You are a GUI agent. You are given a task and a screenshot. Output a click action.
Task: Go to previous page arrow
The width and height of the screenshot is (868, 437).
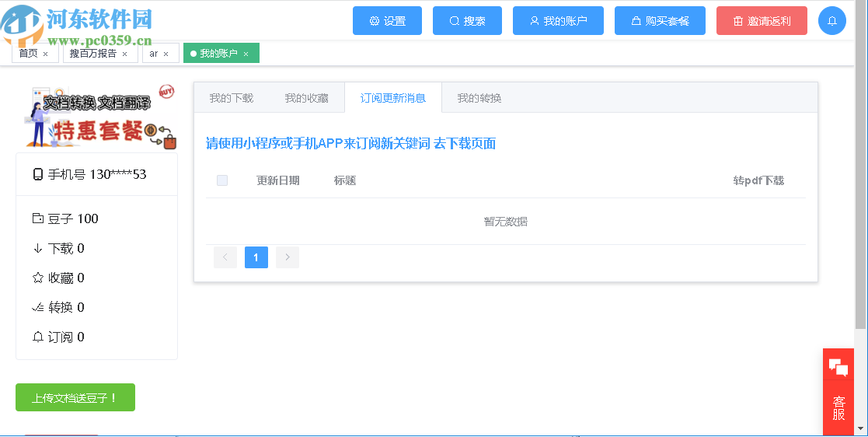point(225,257)
